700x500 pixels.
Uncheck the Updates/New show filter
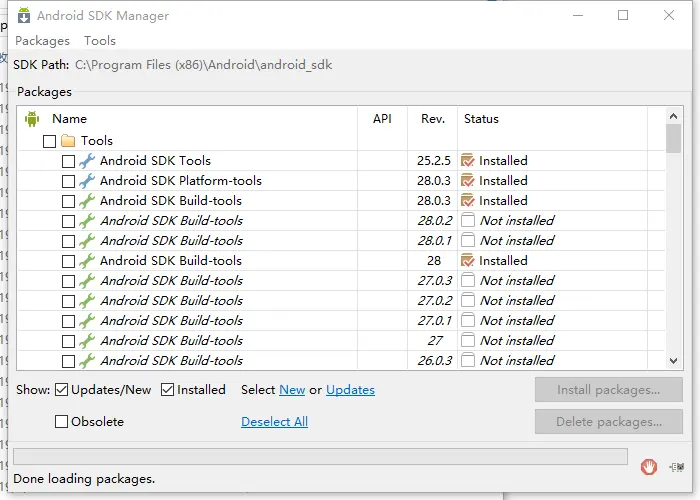(x=61, y=390)
